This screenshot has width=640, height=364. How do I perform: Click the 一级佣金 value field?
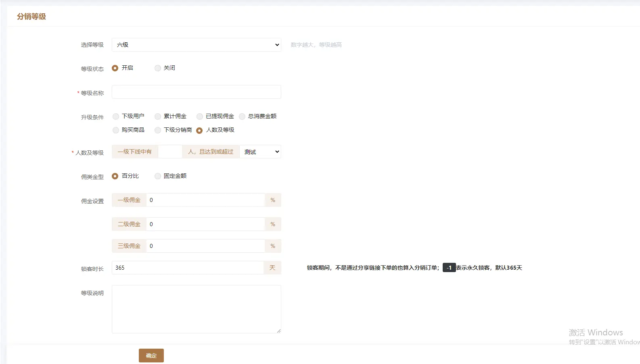(205, 200)
